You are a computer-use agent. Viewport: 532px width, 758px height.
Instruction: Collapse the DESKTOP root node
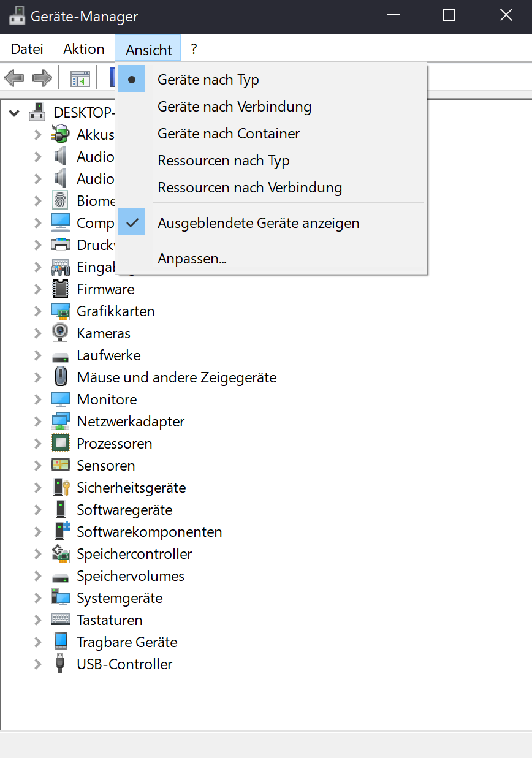[x=15, y=113]
